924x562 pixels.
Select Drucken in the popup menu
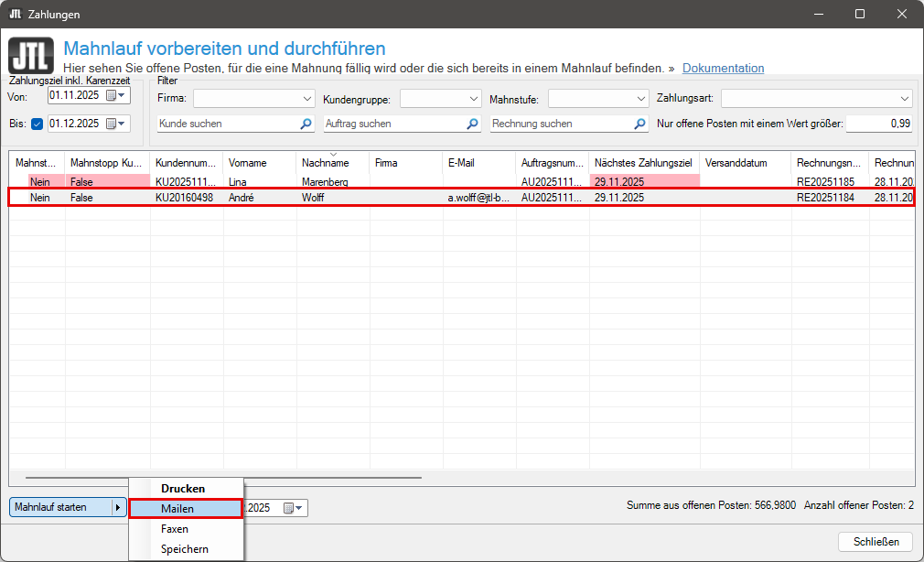[x=186, y=489]
